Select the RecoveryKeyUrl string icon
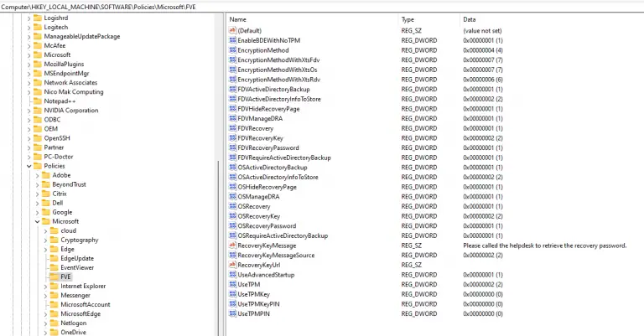The height and width of the screenshot is (336, 644). coord(232,265)
